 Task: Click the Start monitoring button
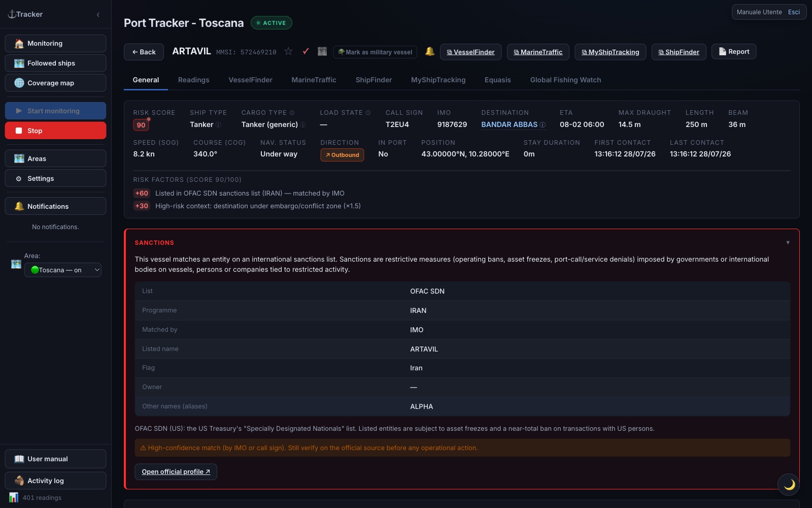55,111
